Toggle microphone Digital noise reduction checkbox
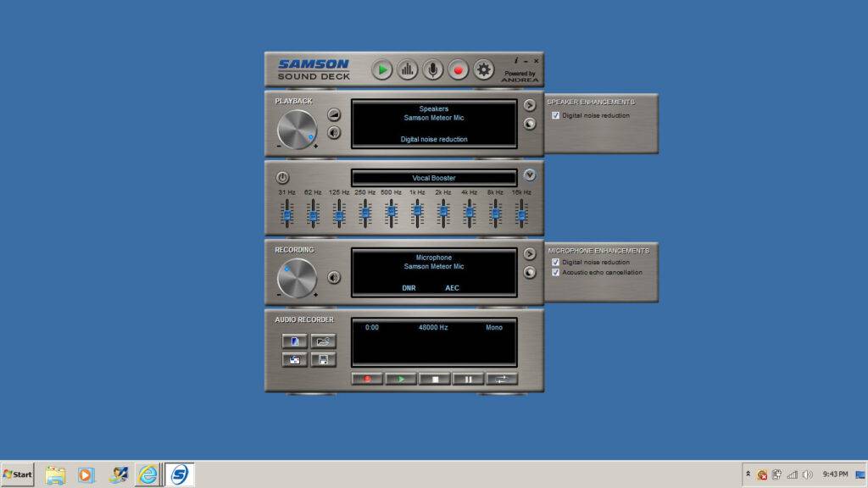868x488 pixels. tap(556, 263)
